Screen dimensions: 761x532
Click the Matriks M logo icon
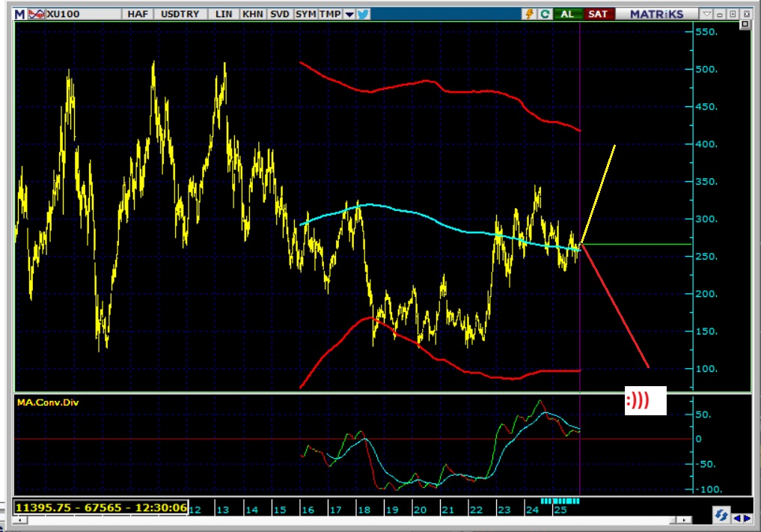(x=19, y=14)
